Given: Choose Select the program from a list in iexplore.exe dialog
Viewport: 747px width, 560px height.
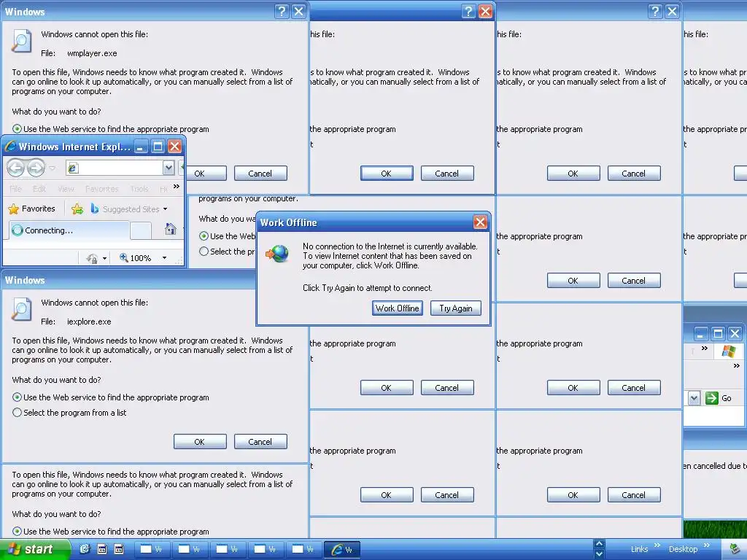Looking at the screenshot, I should (x=18, y=413).
